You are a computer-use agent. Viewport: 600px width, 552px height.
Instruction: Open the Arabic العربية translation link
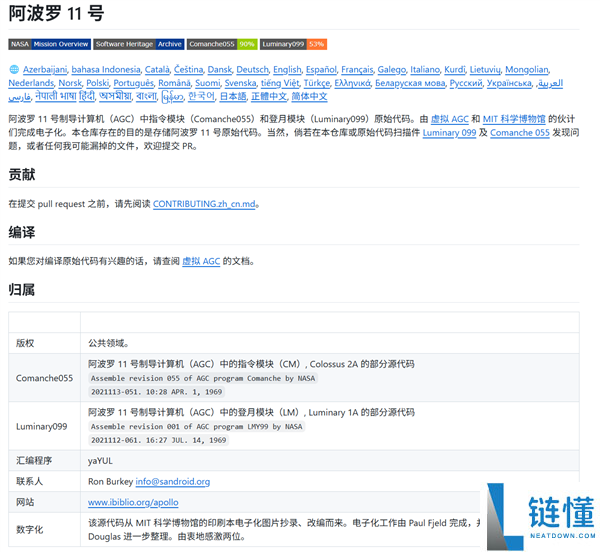tap(551, 83)
